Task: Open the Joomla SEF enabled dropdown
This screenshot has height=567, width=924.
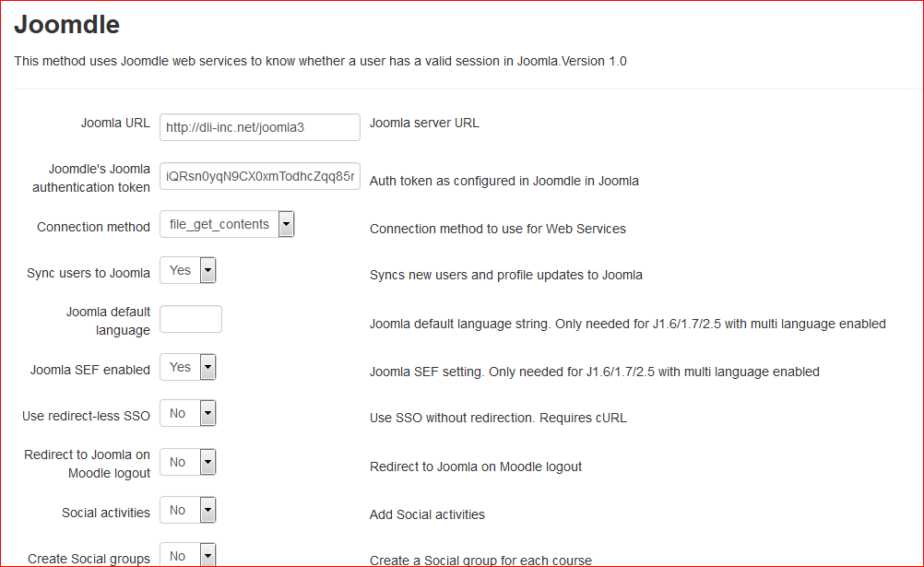Action: [x=188, y=367]
